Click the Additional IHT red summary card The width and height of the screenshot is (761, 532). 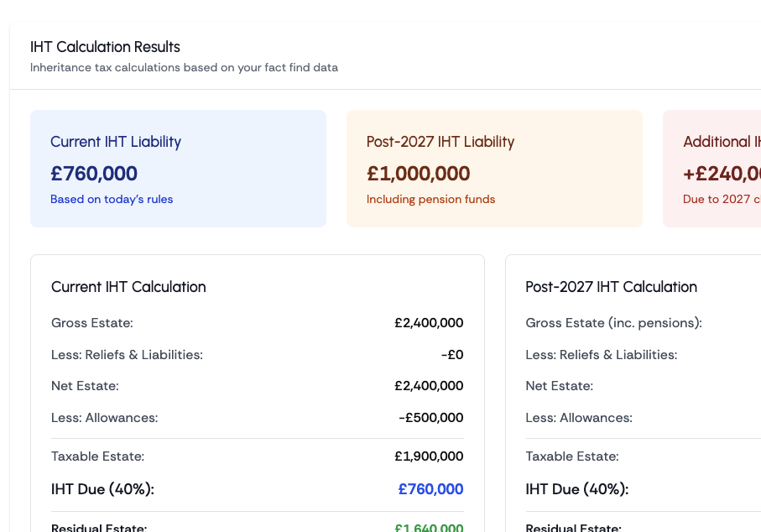(713, 168)
